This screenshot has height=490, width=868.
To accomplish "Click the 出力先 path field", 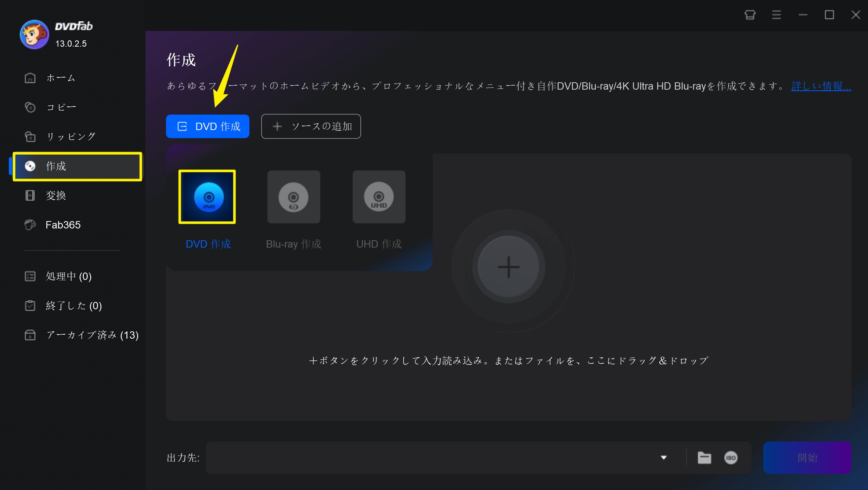I will [x=430, y=458].
